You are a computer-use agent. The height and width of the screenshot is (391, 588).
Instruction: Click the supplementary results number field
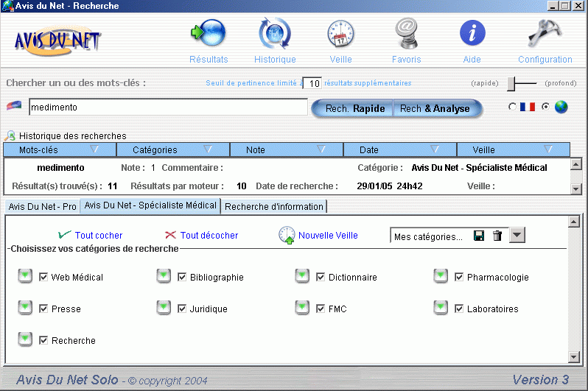click(312, 83)
